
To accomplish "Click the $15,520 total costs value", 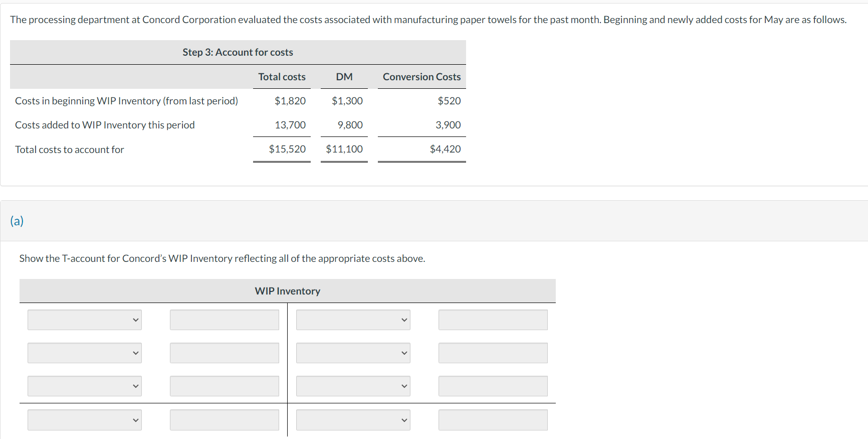I will click(287, 149).
